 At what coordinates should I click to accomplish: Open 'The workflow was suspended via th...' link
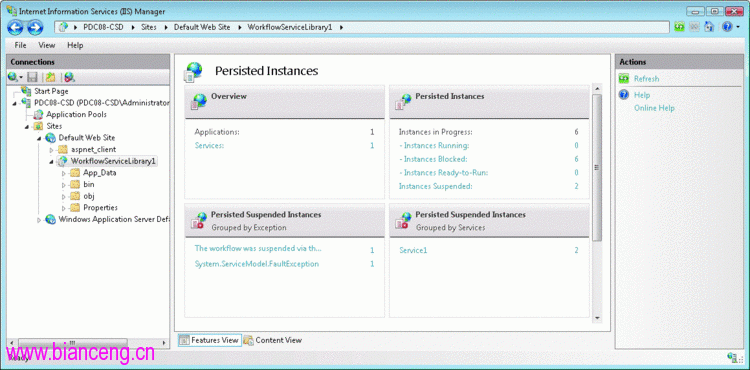(x=258, y=249)
